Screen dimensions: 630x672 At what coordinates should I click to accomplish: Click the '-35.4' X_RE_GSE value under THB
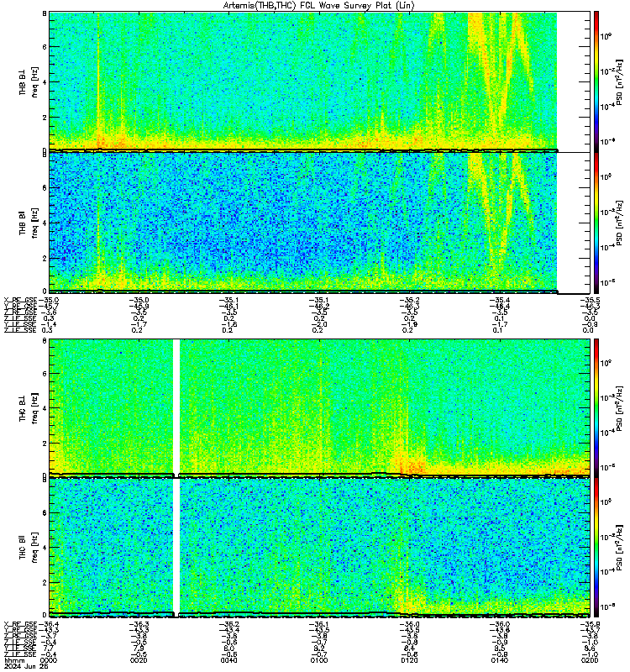[499, 300]
